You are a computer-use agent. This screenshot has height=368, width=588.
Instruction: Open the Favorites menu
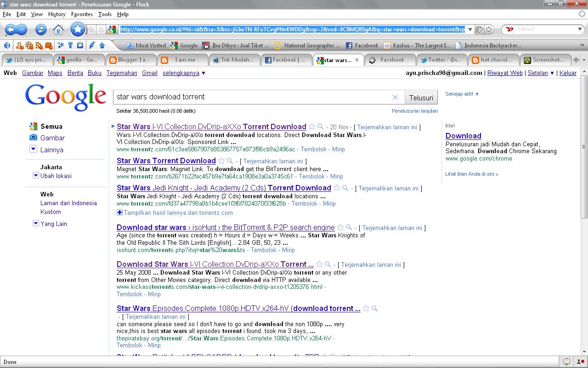coord(82,14)
